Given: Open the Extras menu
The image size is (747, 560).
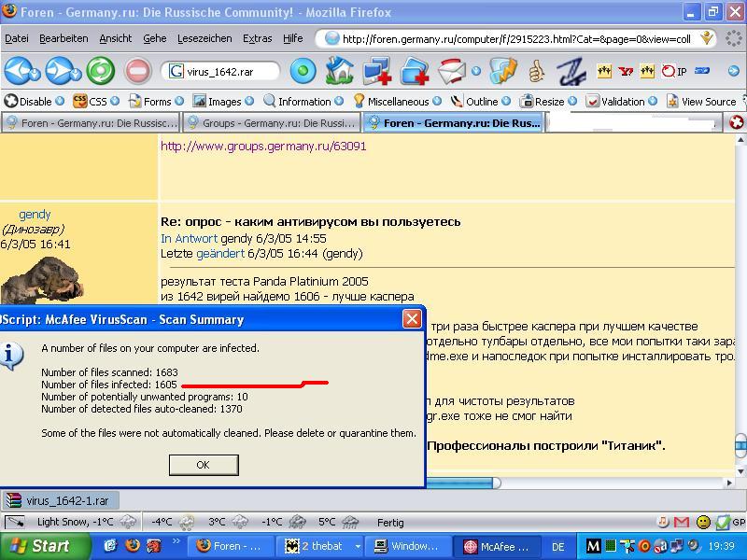Looking at the screenshot, I should [258, 38].
